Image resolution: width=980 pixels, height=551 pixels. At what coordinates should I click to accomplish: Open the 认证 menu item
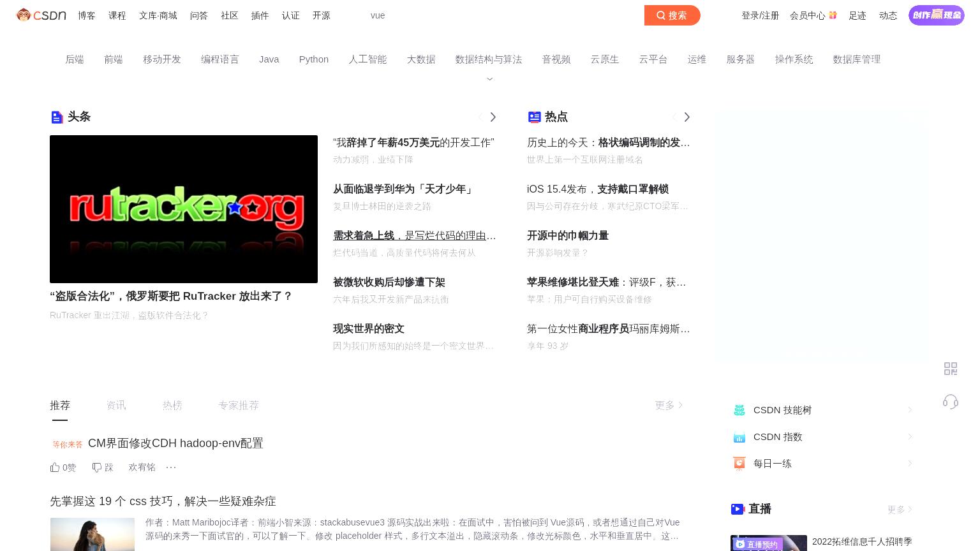[x=291, y=15]
